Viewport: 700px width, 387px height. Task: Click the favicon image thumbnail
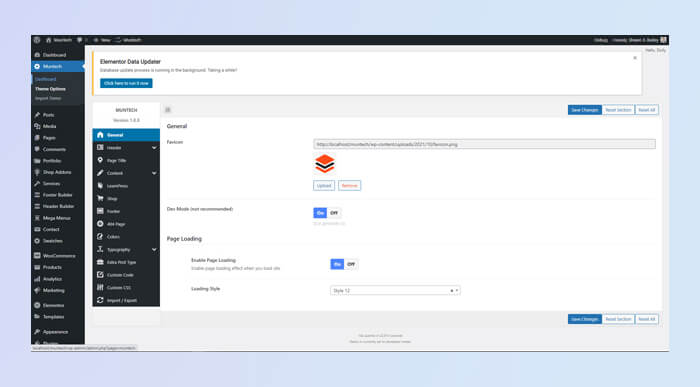pos(325,164)
